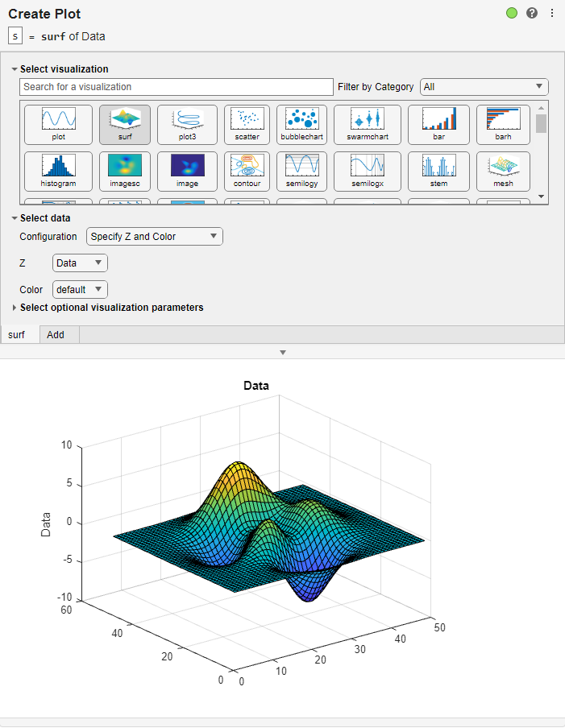Viewport: 565px width, 728px height.
Task: Pick the imagesc visualization
Action: pyautogui.click(x=124, y=172)
